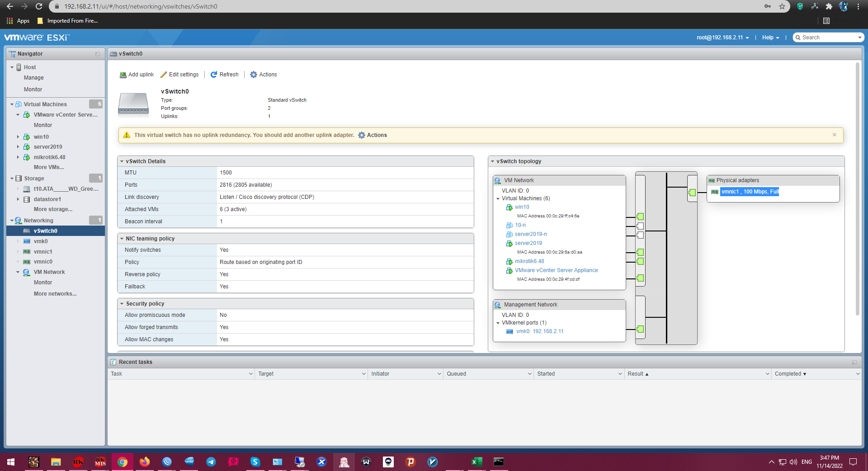This screenshot has height=471, width=868.
Task: Collapse the NIC teaming policy section
Action: point(122,238)
